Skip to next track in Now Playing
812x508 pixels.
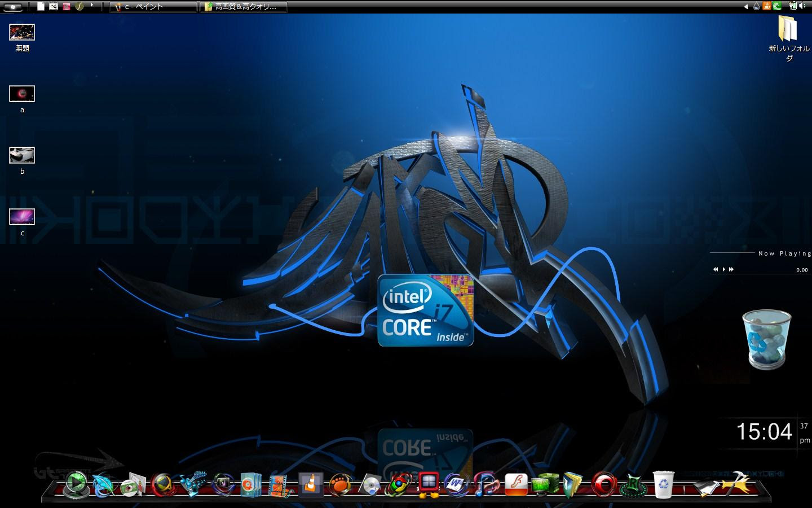731,269
